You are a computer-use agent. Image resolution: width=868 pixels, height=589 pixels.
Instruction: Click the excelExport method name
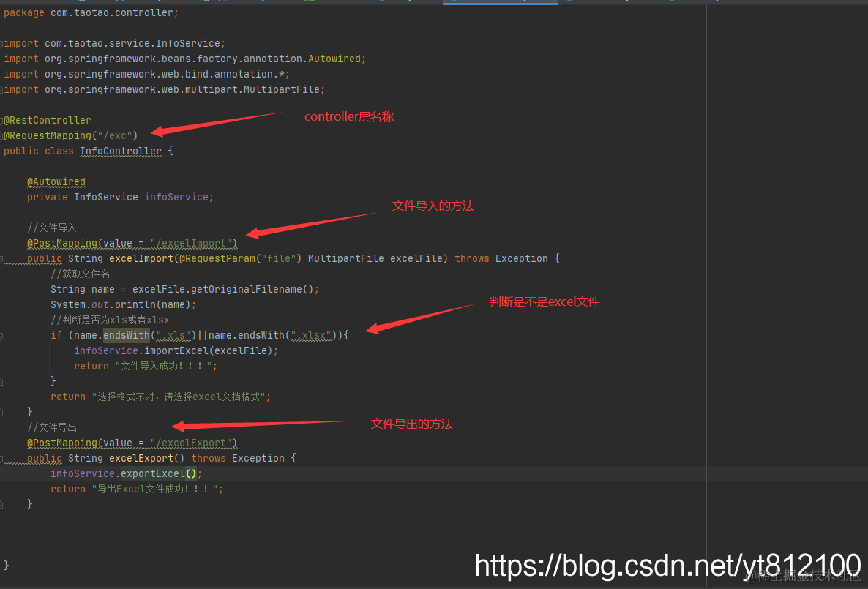click(x=141, y=458)
